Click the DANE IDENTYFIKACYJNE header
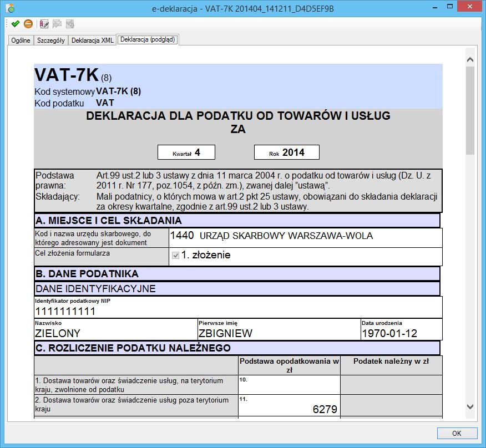This screenshot has width=486, height=448. pyautogui.click(x=237, y=289)
